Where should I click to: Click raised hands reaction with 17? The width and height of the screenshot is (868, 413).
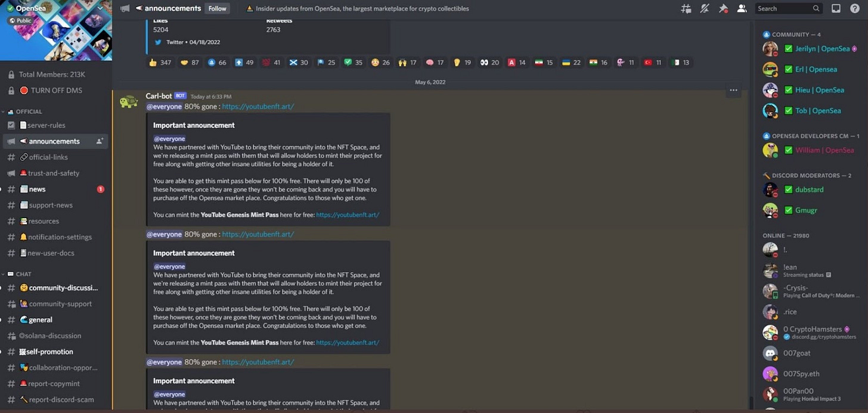coord(408,63)
